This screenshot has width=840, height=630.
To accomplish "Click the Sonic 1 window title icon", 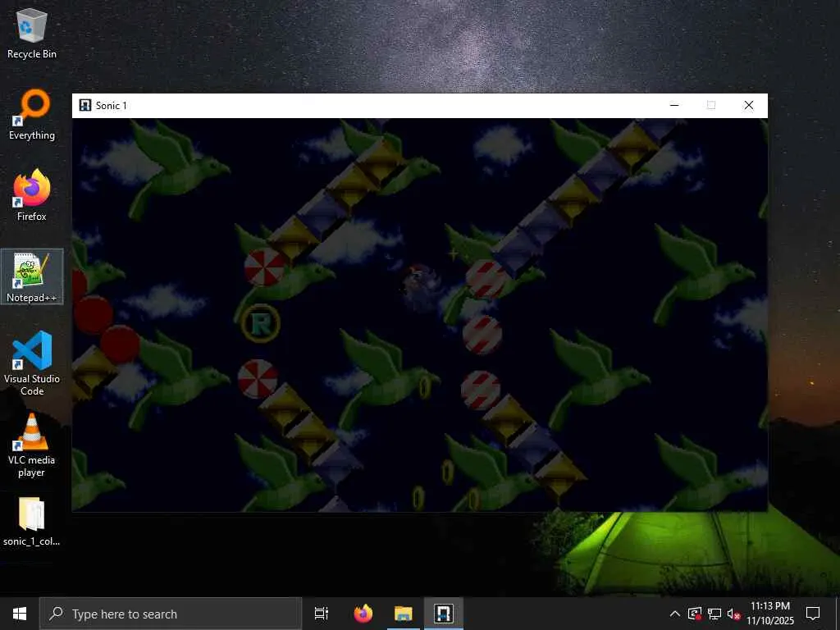I will (85, 105).
